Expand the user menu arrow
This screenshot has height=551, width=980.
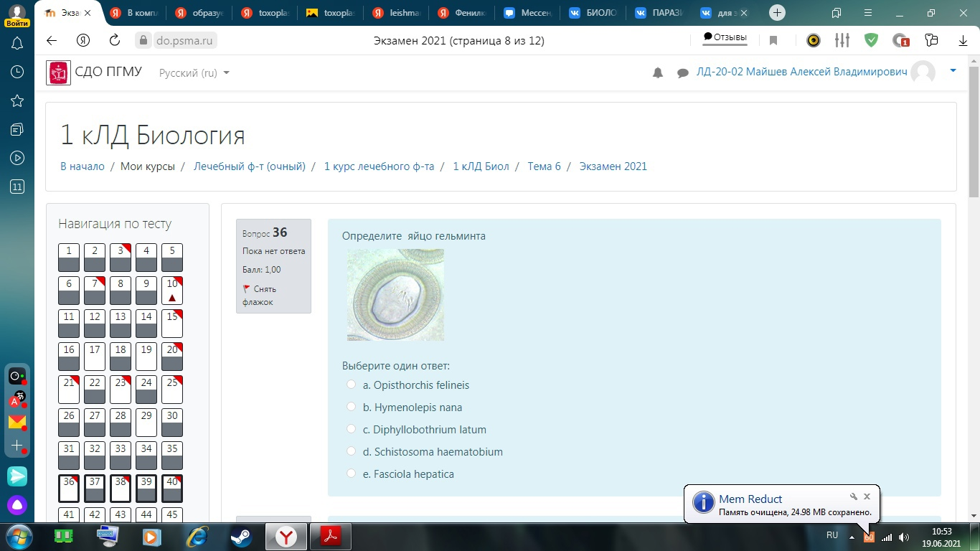click(953, 70)
